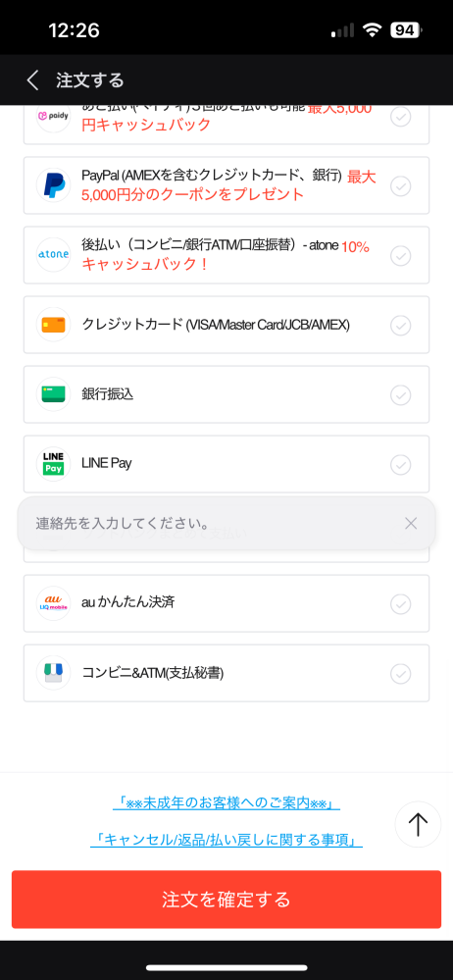
Task: Tap the 注文を確定する button
Action: click(x=226, y=900)
